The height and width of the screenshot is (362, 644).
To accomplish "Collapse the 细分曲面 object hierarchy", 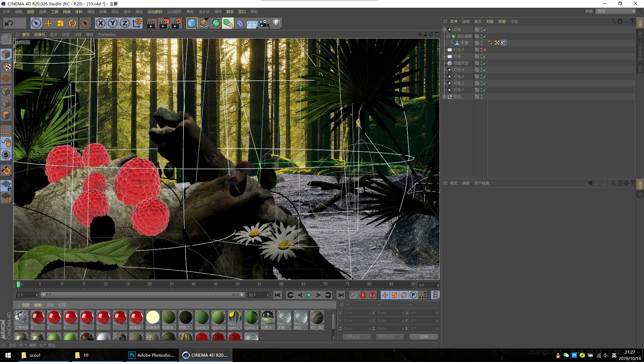I will 448,36.
